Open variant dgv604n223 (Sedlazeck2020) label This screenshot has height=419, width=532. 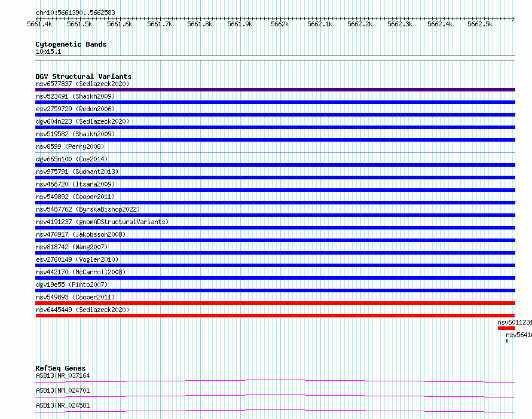(82, 121)
